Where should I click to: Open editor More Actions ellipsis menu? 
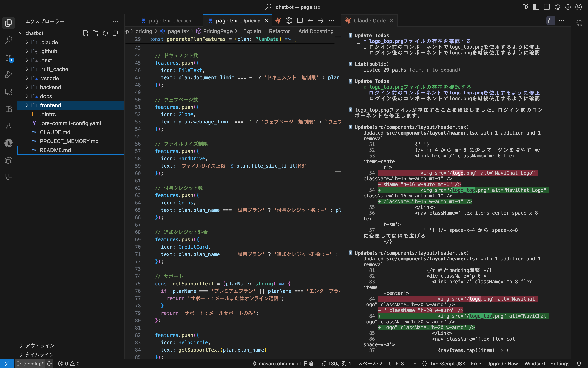click(x=332, y=21)
